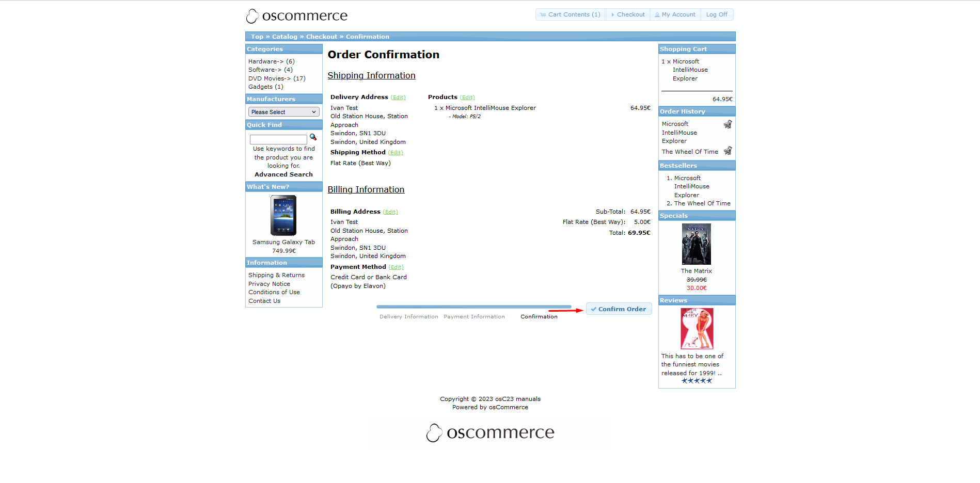Click the Delivery Information progress step
The width and height of the screenshot is (980, 483).
tap(408, 317)
